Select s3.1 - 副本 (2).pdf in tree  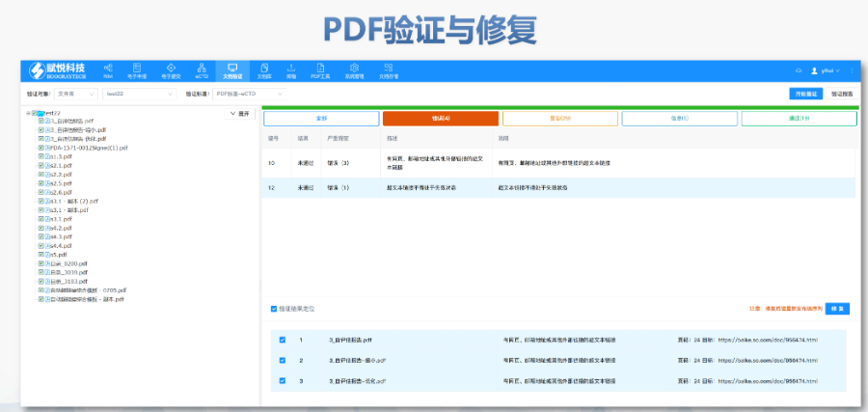(74, 202)
